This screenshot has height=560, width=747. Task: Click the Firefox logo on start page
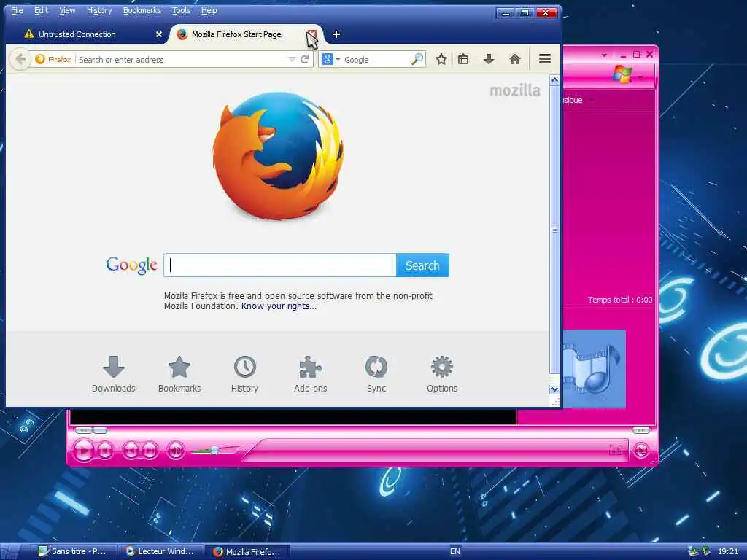278,156
